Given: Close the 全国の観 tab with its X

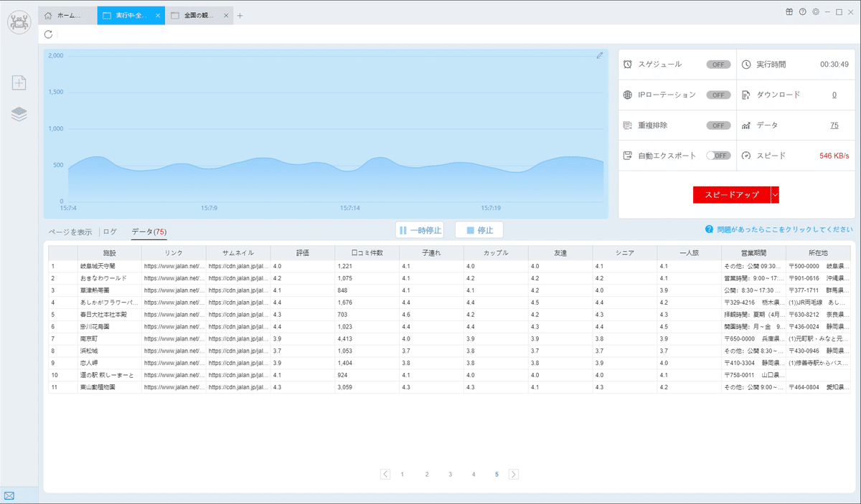Looking at the screenshot, I should pos(226,15).
